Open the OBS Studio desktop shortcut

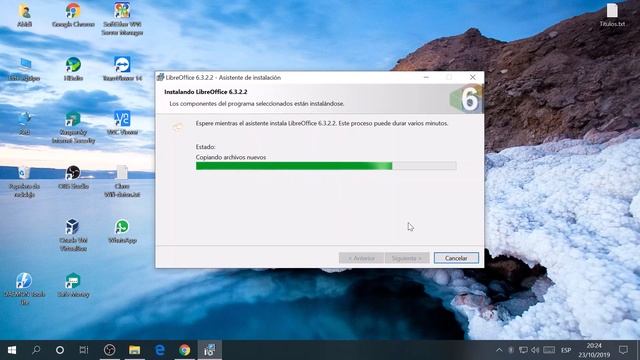[x=73, y=177]
